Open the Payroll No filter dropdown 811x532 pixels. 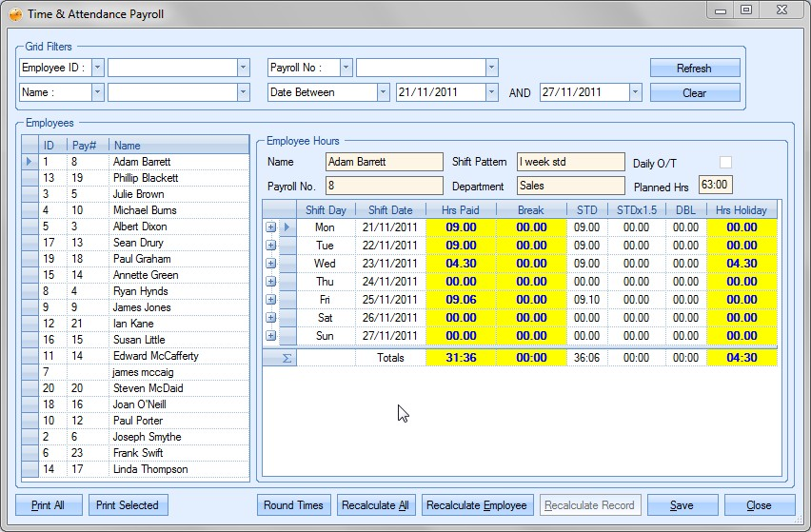tap(346, 68)
